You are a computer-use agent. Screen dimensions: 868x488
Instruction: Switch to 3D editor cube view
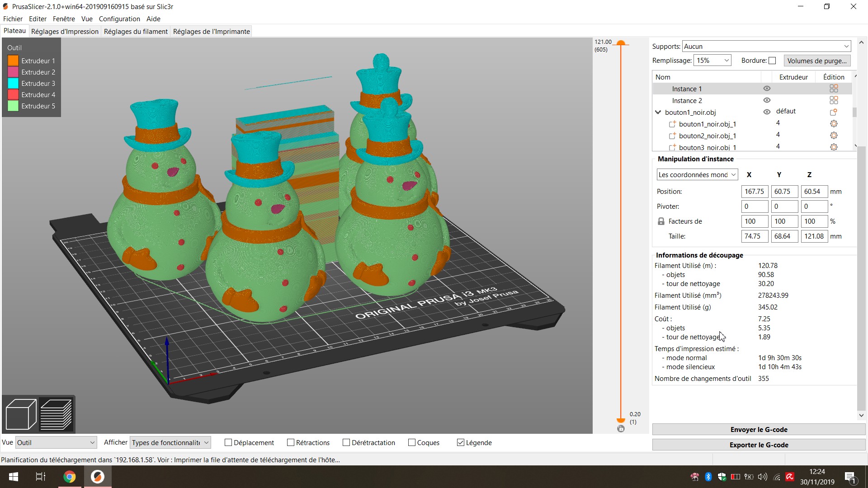click(21, 414)
